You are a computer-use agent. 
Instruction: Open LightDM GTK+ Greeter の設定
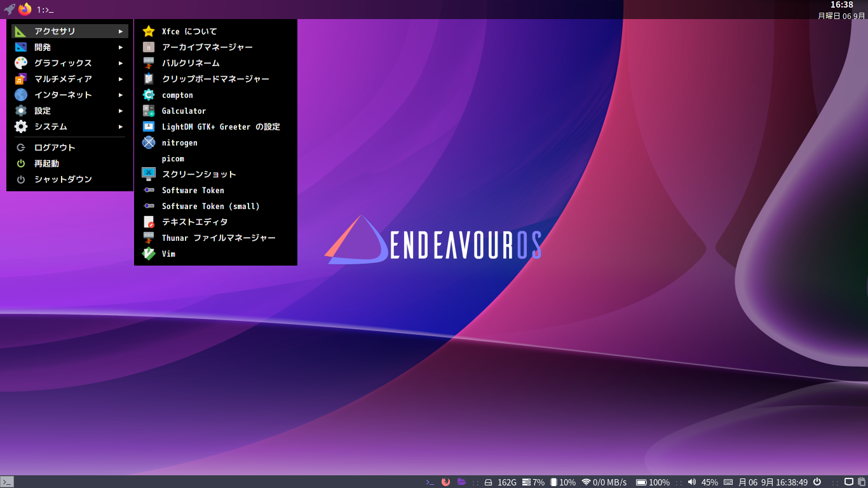pyautogui.click(x=215, y=126)
